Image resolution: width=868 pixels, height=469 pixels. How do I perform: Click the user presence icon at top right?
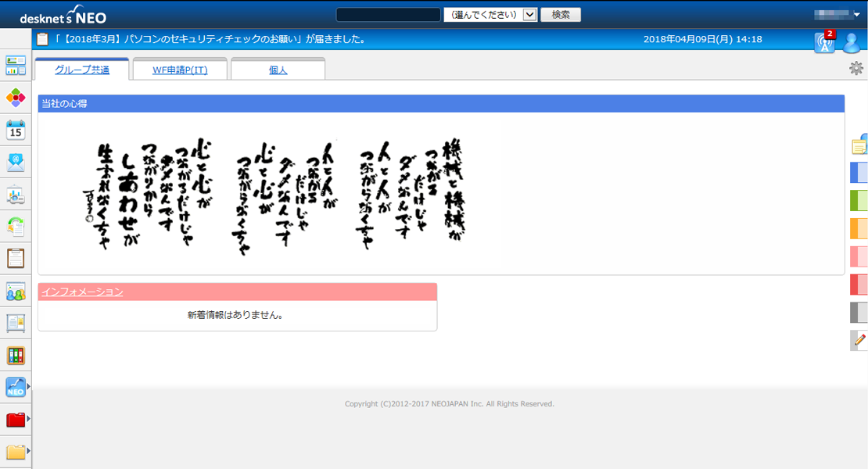(x=852, y=42)
